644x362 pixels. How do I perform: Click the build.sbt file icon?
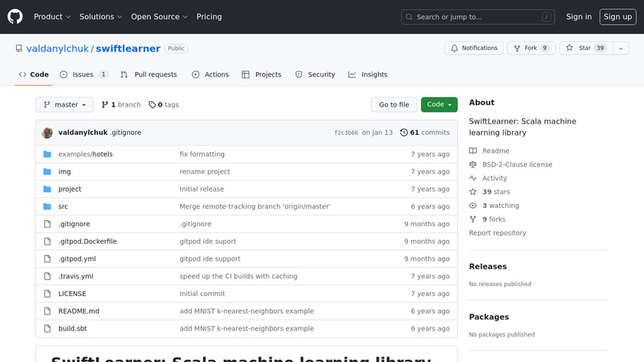pos(48,328)
